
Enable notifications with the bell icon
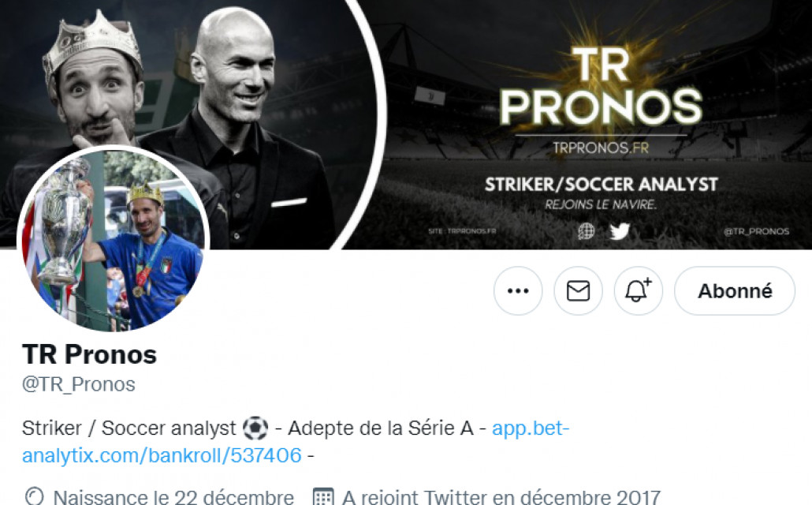638,291
